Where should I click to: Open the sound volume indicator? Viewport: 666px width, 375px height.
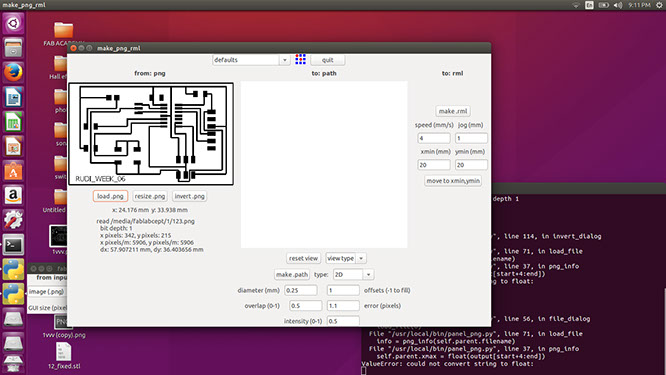[618, 5]
